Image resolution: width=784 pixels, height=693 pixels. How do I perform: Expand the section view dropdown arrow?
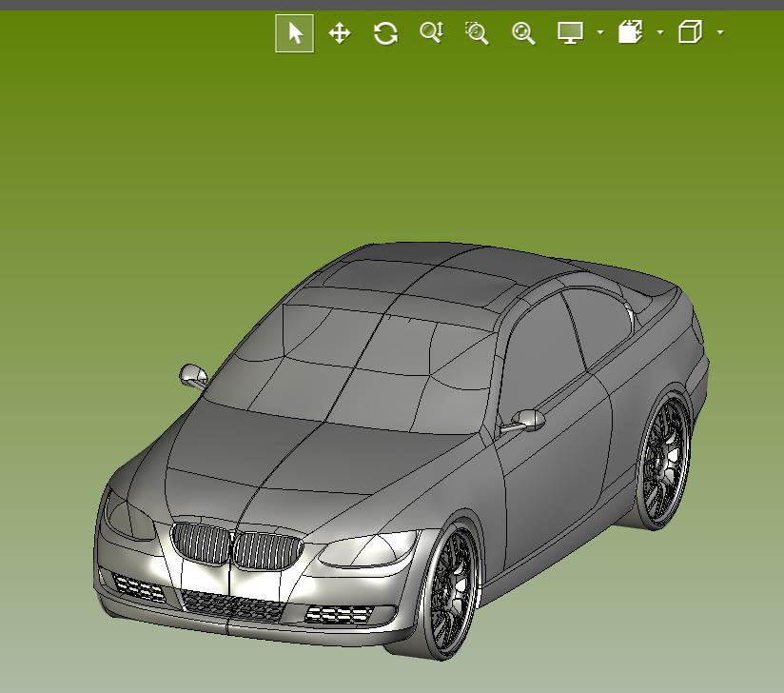(x=660, y=32)
